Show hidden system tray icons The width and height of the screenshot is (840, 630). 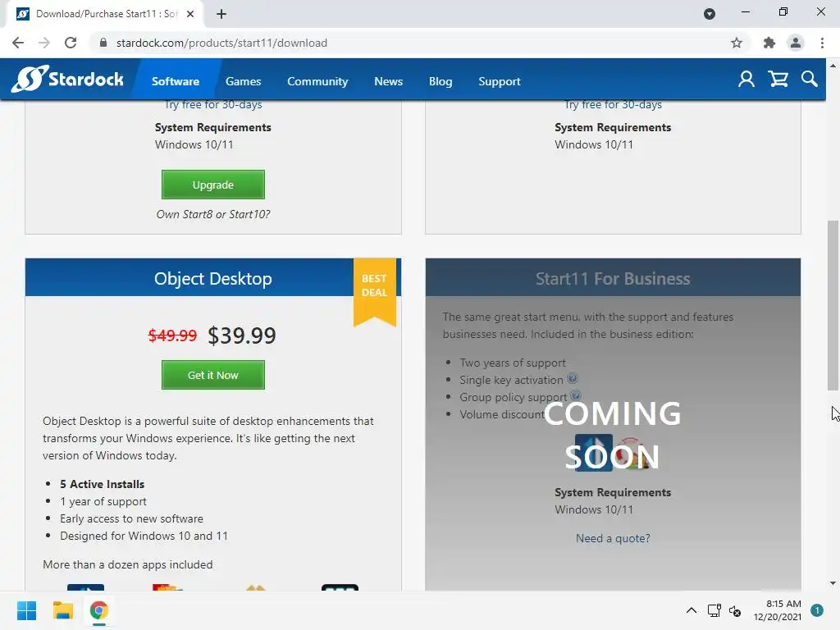pyautogui.click(x=691, y=610)
